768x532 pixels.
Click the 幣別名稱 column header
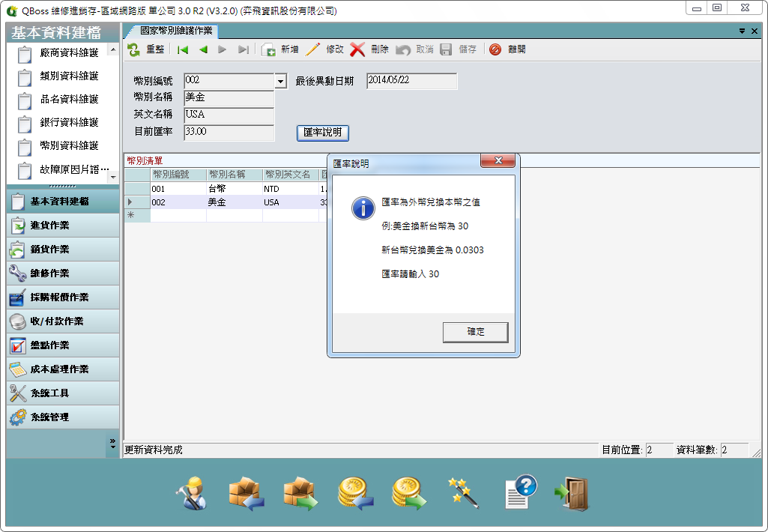click(x=234, y=175)
